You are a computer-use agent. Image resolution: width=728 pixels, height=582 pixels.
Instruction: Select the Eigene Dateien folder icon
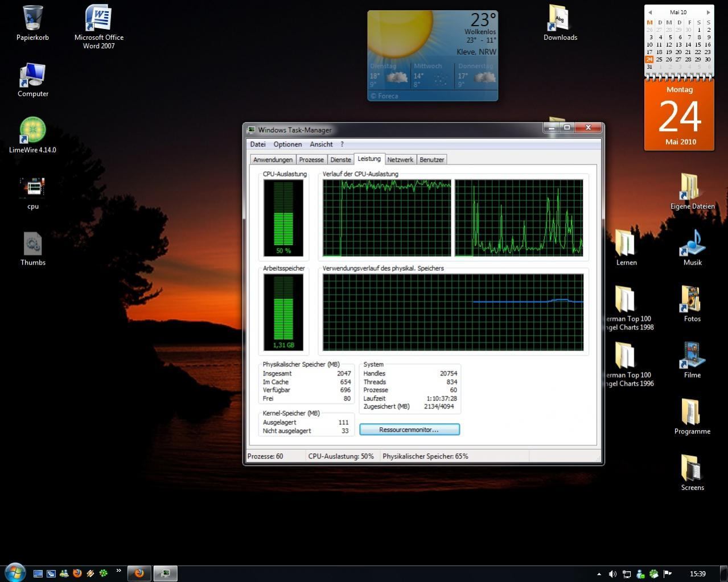(x=692, y=192)
